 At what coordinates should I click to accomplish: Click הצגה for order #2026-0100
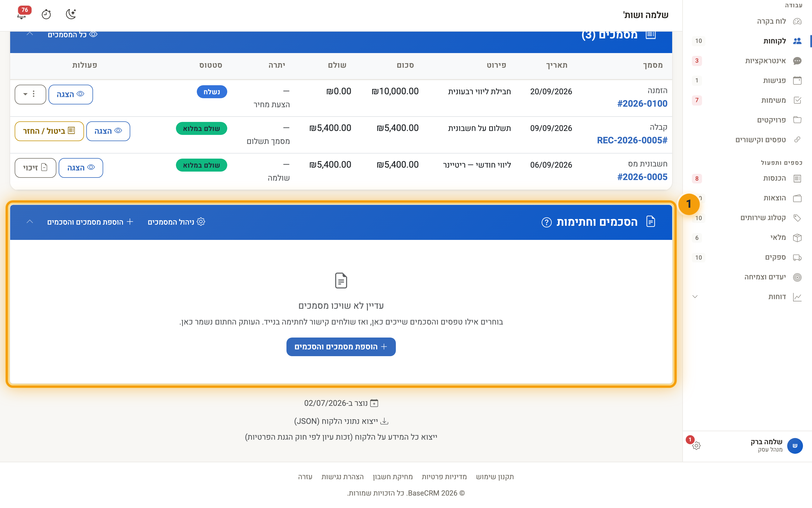coord(70,95)
